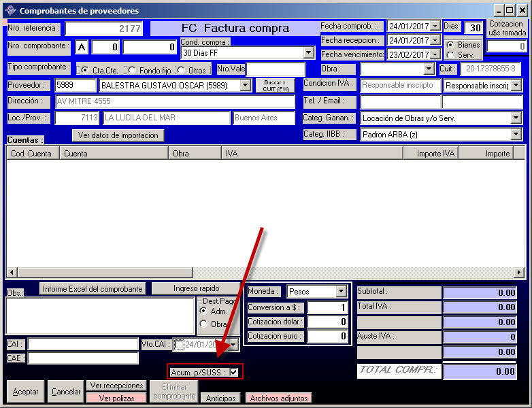Image resolution: width=532 pixels, height=408 pixels.
Task: Select the Serv. radio button
Action: click(450, 55)
